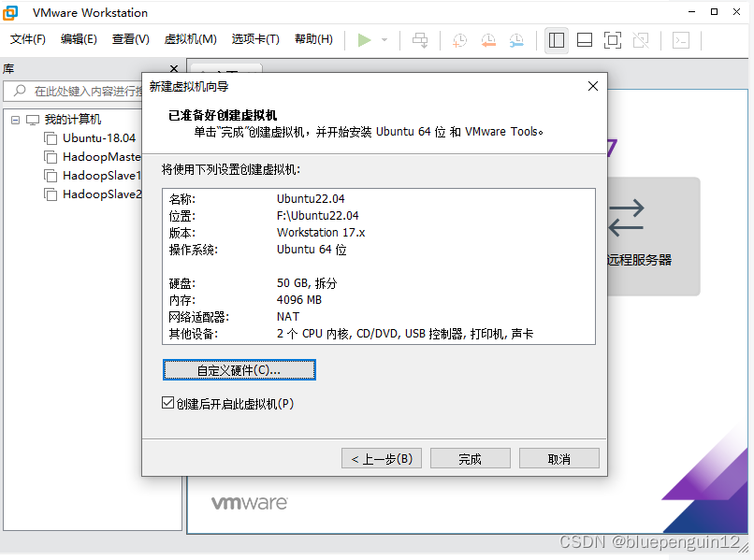754x560 pixels.
Task: Click the 50 GB, 拆分 disk value
Action: point(307,282)
